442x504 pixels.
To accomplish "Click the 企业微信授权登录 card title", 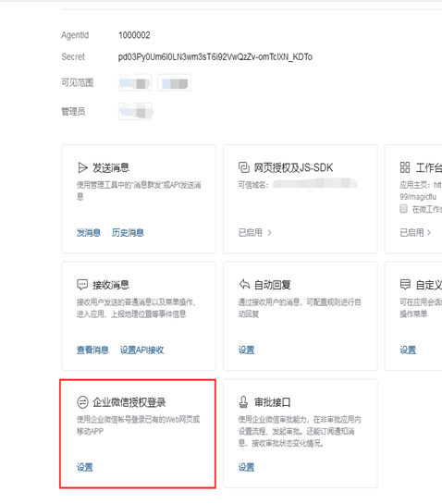I will click(x=129, y=402).
